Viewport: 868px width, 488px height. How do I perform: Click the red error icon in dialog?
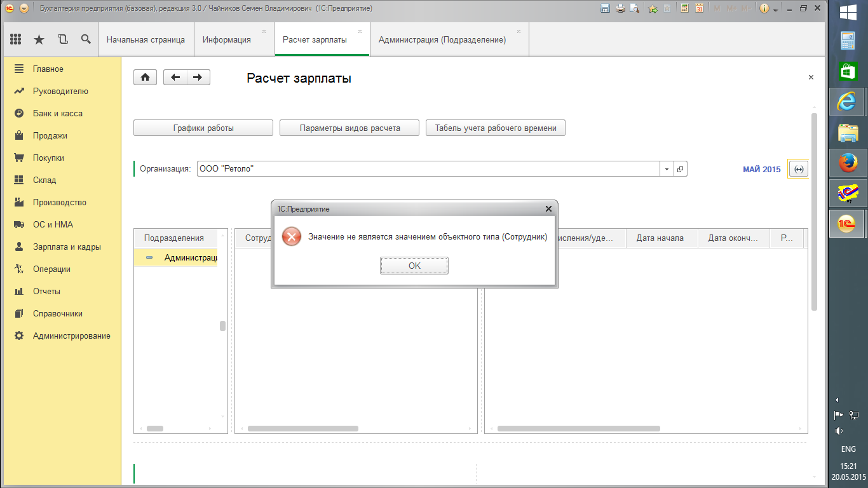[292, 237]
